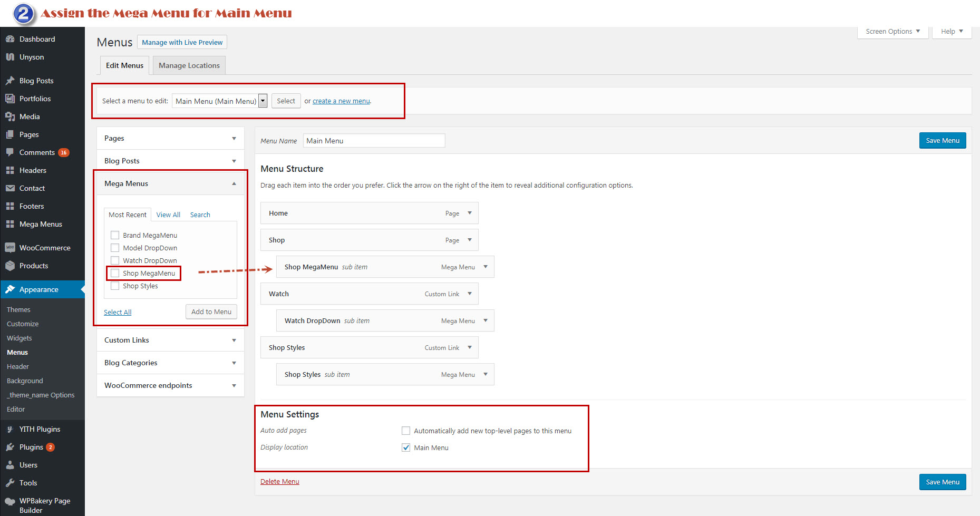Viewport: 980px width, 516px height.
Task: Click the Menu Name input field
Action: click(374, 141)
